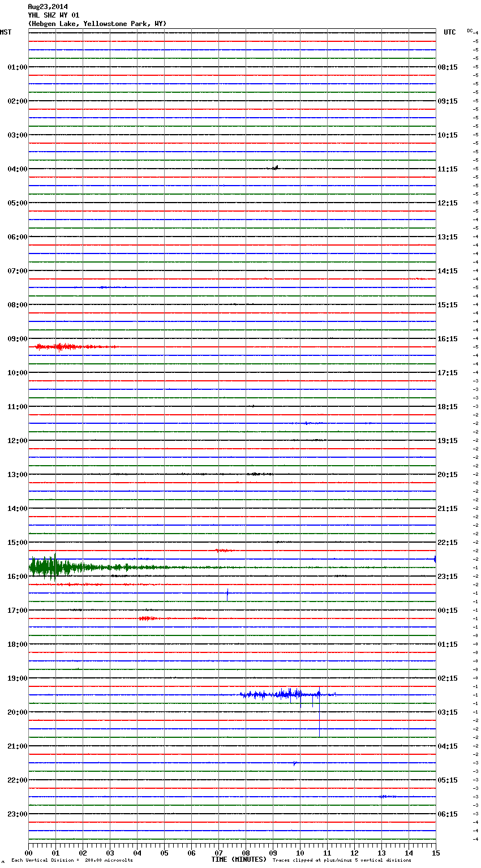This screenshot has width=481, height=868.
Task: Select the MST axis header
Action: 6,32
